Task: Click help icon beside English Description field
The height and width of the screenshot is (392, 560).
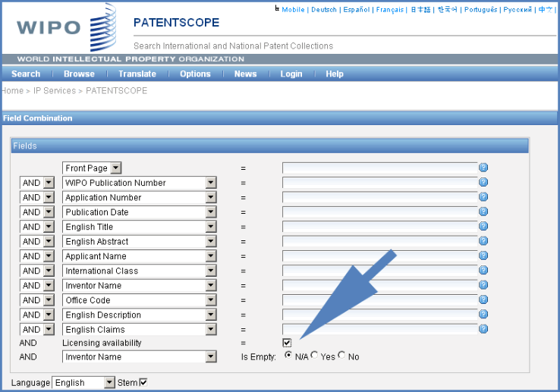Action: (x=483, y=314)
